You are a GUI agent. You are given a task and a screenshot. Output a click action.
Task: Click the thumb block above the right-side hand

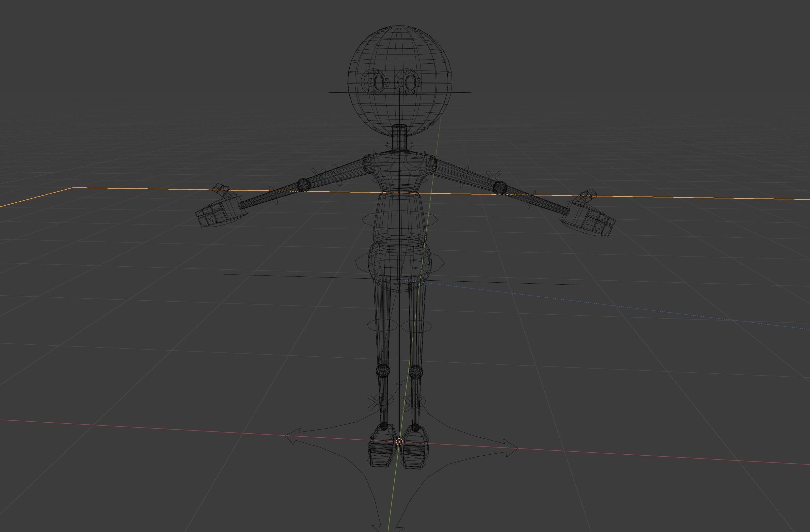(587, 196)
